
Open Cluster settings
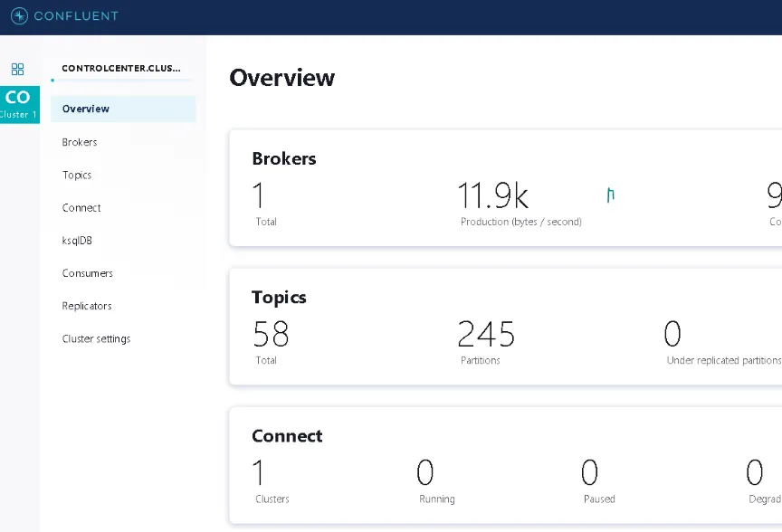pyautogui.click(x=96, y=339)
